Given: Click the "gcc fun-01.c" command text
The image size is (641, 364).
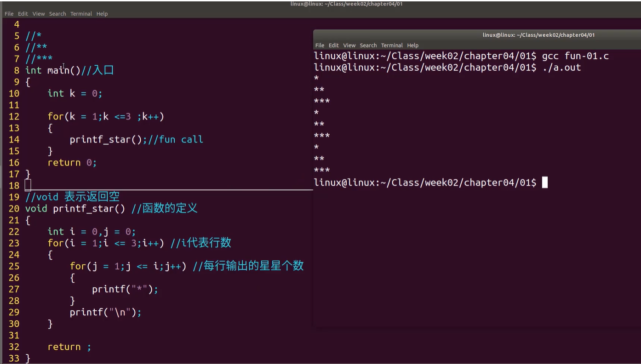Looking at the screenshot, I should pos(575,56).
